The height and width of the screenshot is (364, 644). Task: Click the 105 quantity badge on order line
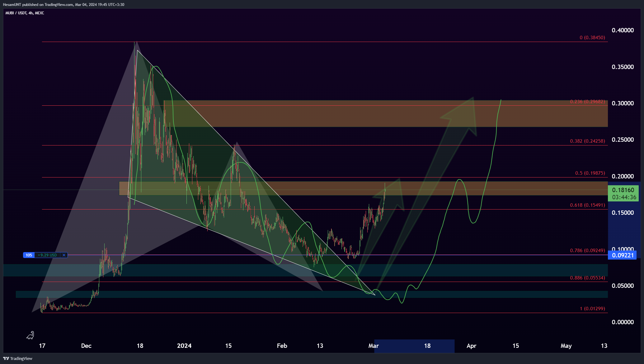[x=29, y=255]
